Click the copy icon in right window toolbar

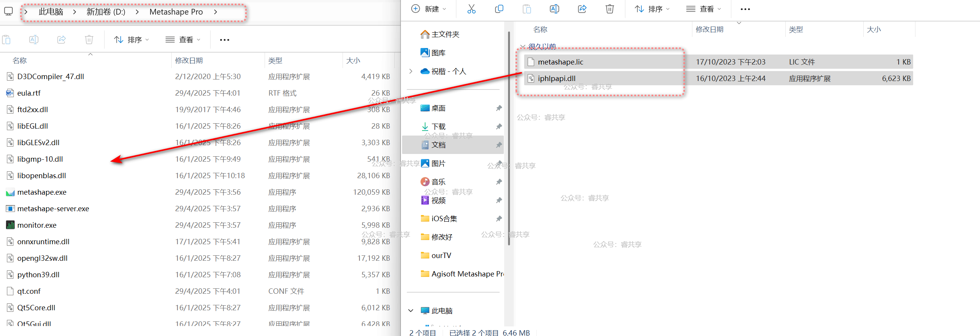499,9
